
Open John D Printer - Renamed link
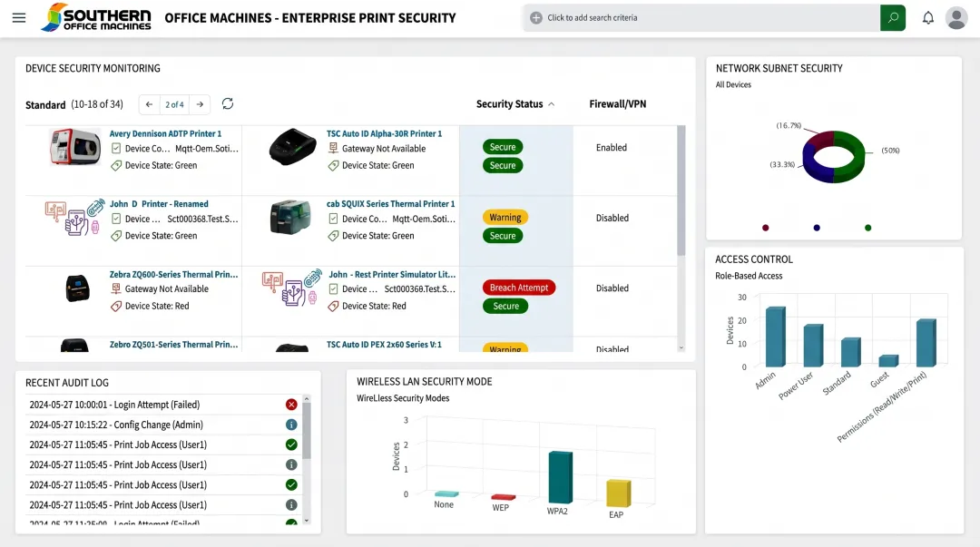[x=159, y=204]
